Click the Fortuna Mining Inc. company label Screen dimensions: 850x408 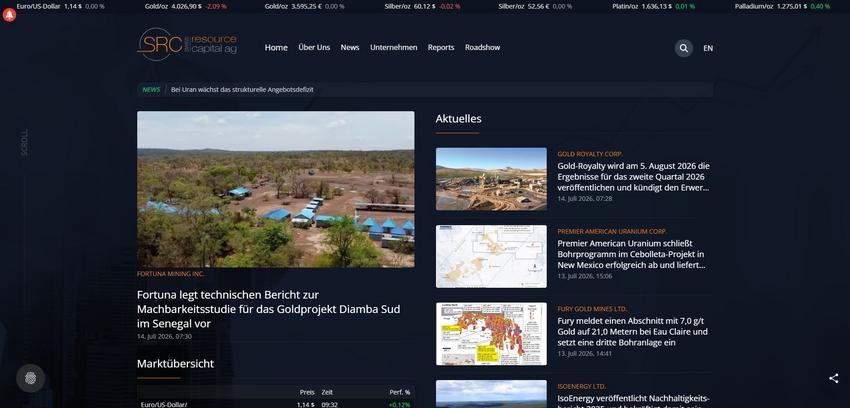coord(171,274)
